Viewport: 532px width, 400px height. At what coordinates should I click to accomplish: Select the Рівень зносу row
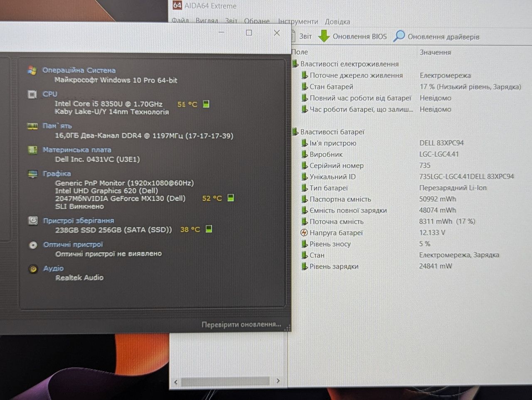click(366, 244)
